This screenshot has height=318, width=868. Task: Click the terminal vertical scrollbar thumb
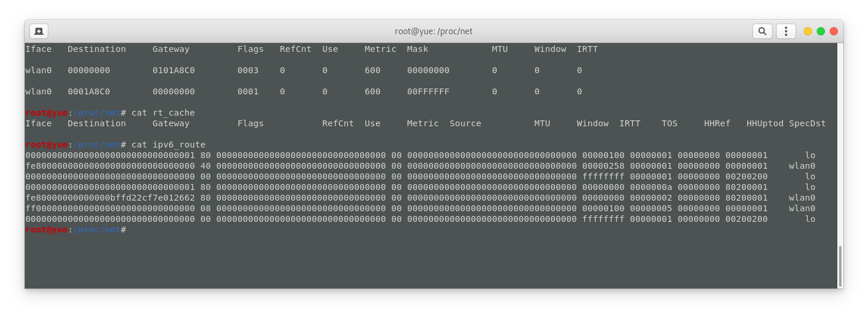tap(840, 266)
